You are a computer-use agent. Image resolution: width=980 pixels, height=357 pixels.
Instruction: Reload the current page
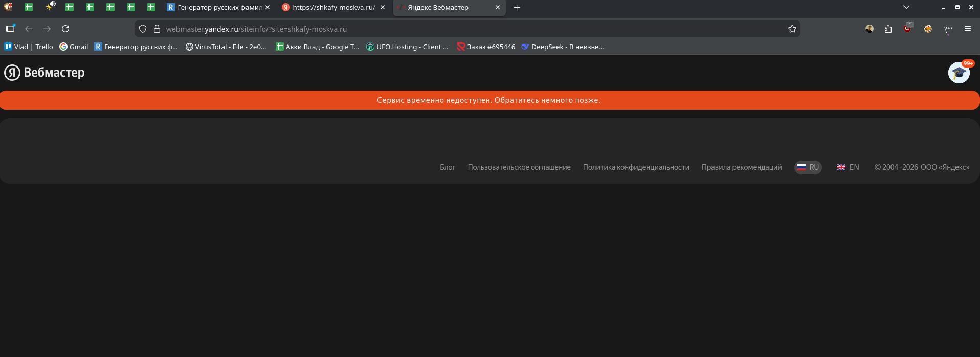[65, 29]
